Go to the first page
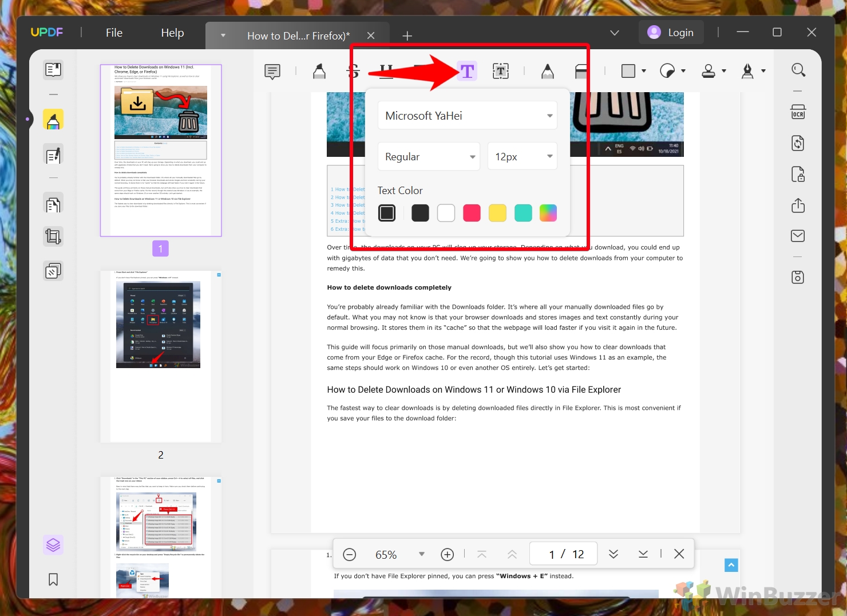 (x=482, y=554)
